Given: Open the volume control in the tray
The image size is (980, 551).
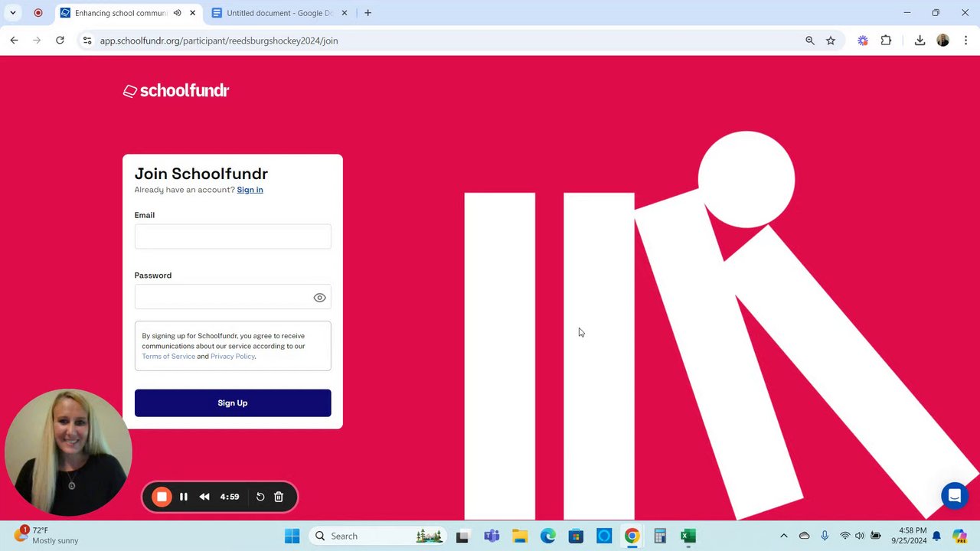Looking at the screenshot, I should click(860, 536).
